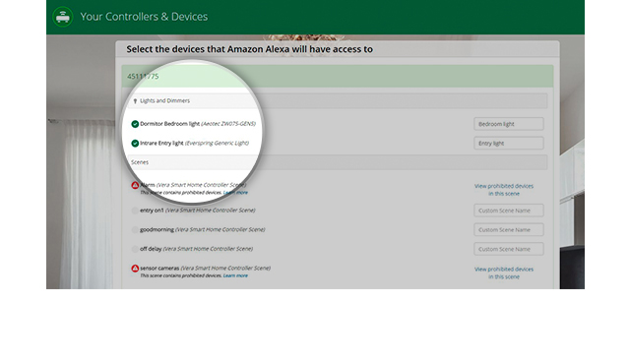
Task: Tick the off delay scene checkbox
Action: tap(135, 249)
